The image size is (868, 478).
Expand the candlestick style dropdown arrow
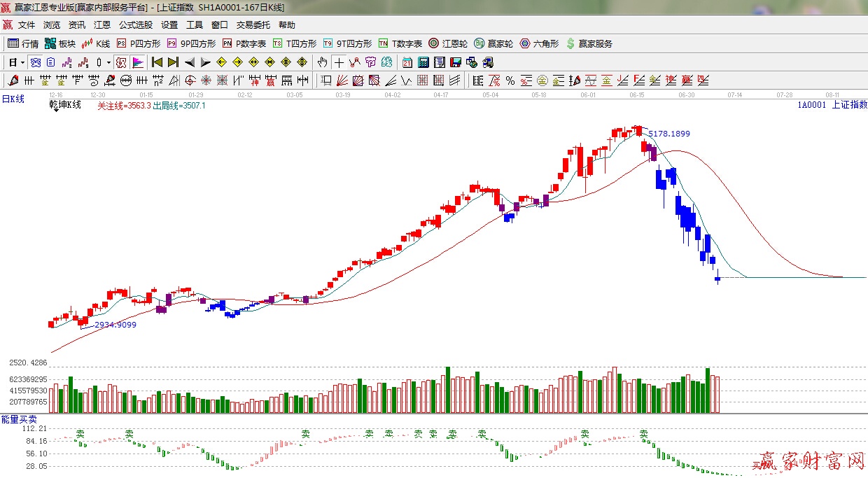(108, 62)
